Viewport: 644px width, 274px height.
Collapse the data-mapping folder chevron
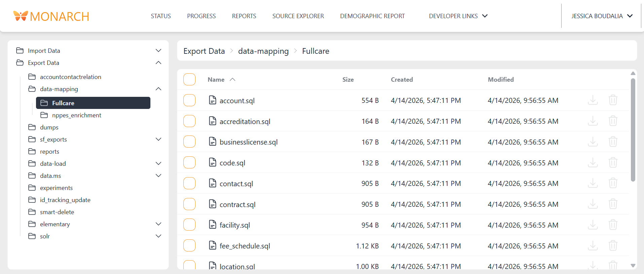pos(158,89)
